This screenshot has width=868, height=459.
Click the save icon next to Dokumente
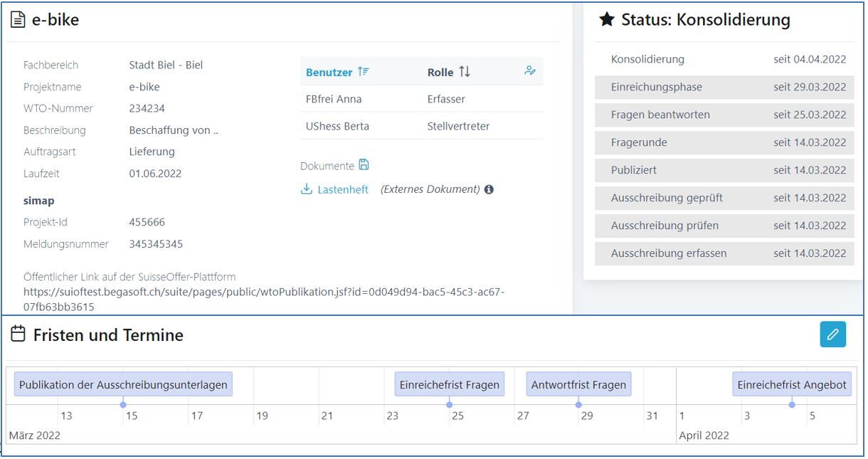click(x=364, y=165)
